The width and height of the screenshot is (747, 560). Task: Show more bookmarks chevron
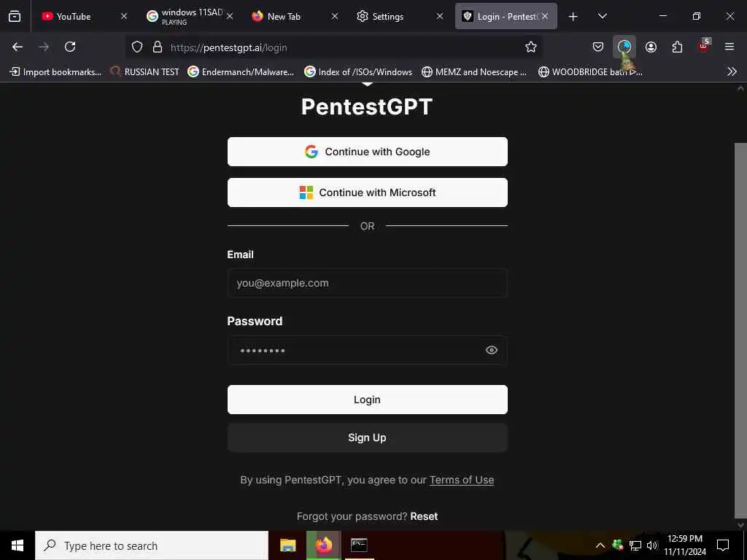pyautogui.click(x=732, y=71)
